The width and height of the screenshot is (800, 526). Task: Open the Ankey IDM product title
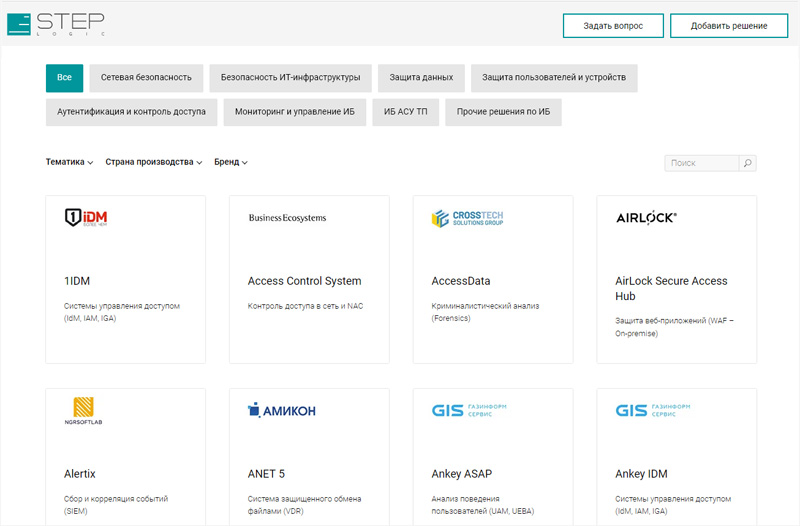[x=641, y=474]
